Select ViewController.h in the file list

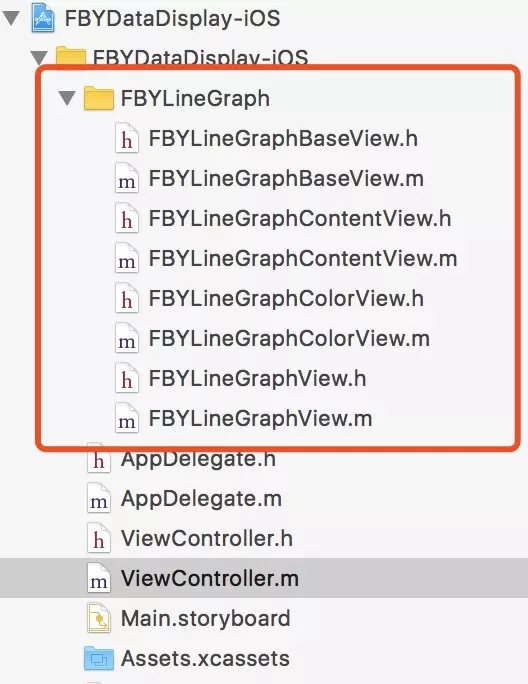(207, 538)
